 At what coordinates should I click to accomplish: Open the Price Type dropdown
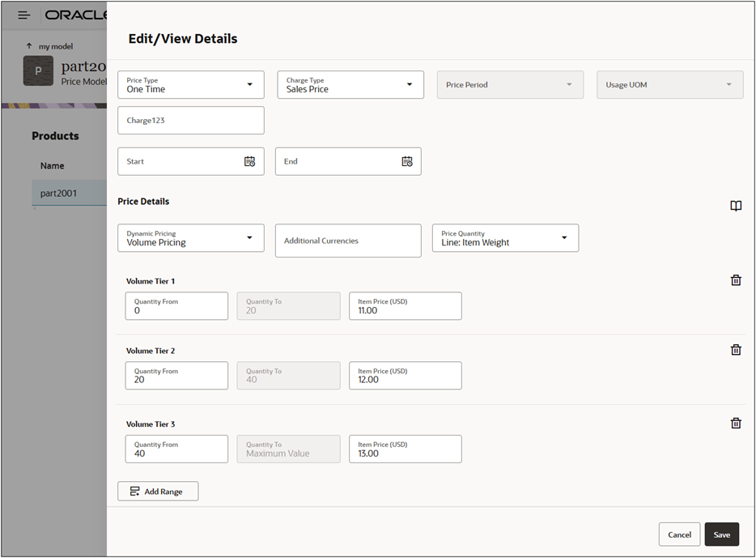point(251,84)
